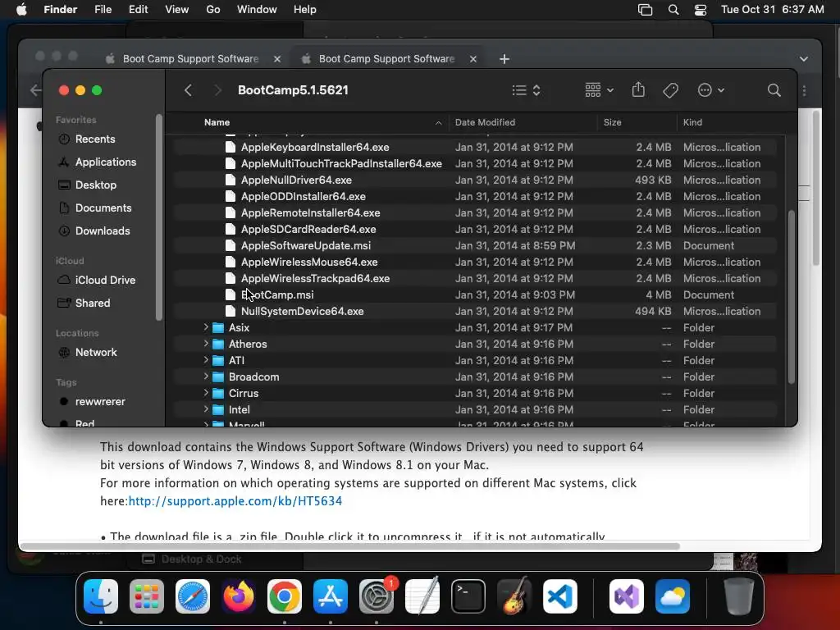Open the support.apple.com/kb/HT5634 link

pyautogui.click(x=235, y=501)
